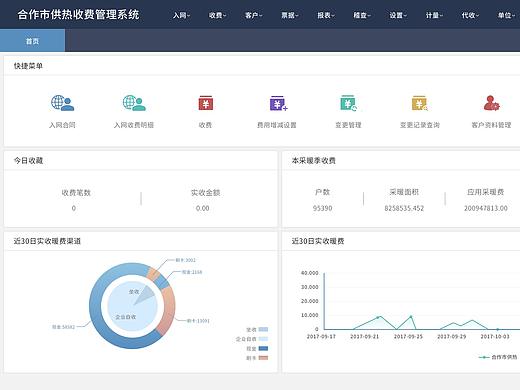Click the 户数 value 95390
The width and height of the screenshot is (520, 390).
tap(322, 208)
